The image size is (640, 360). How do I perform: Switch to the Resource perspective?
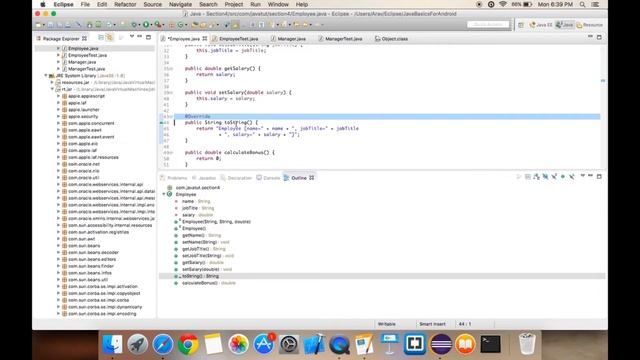589,25
